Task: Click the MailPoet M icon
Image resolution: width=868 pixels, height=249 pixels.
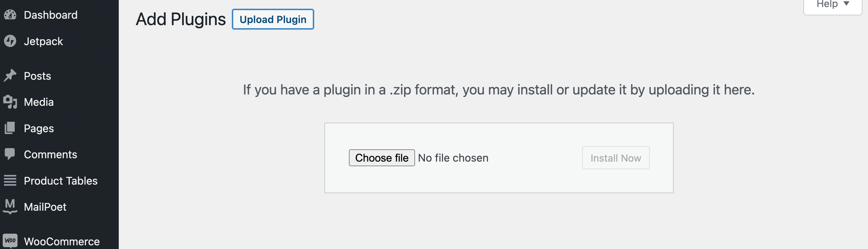Action: tap(10, 206)
